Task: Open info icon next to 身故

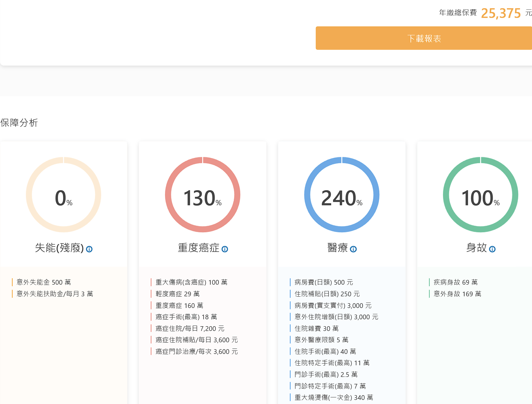Action: [x=492, y=249]
